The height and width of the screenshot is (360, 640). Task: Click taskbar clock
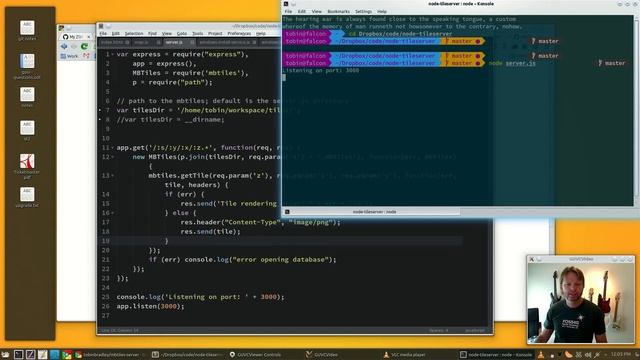622,355
